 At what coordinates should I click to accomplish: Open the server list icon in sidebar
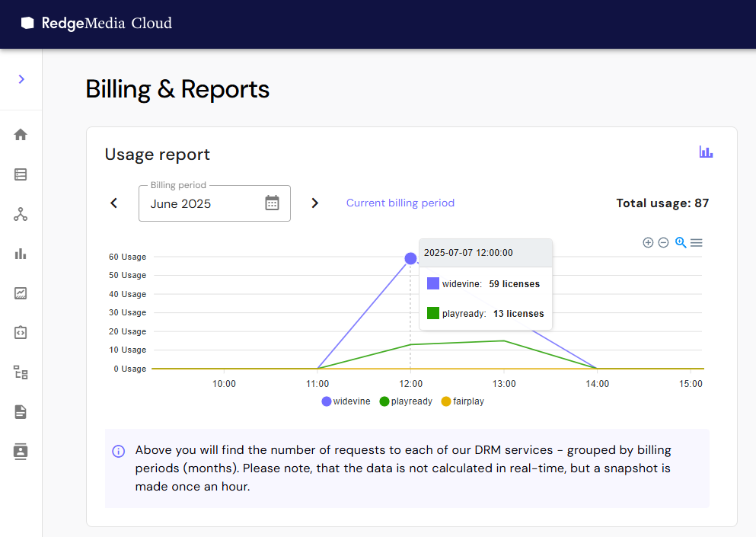tap(21, 174)
